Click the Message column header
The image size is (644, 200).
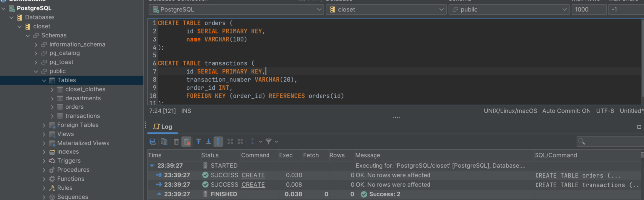pos(444,155)
